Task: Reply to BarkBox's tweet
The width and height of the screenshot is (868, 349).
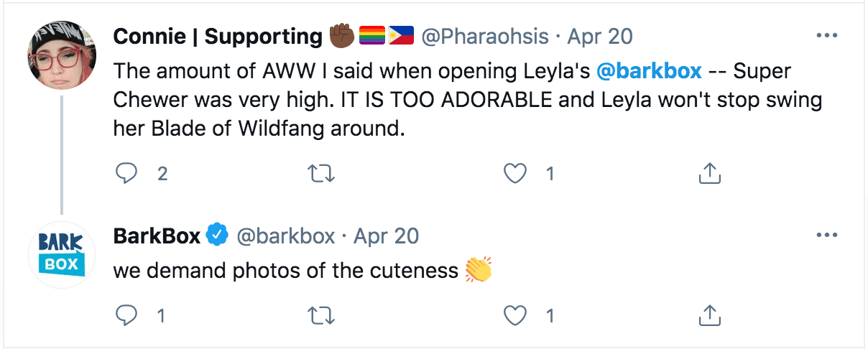Action: click(x=126, y=315)
